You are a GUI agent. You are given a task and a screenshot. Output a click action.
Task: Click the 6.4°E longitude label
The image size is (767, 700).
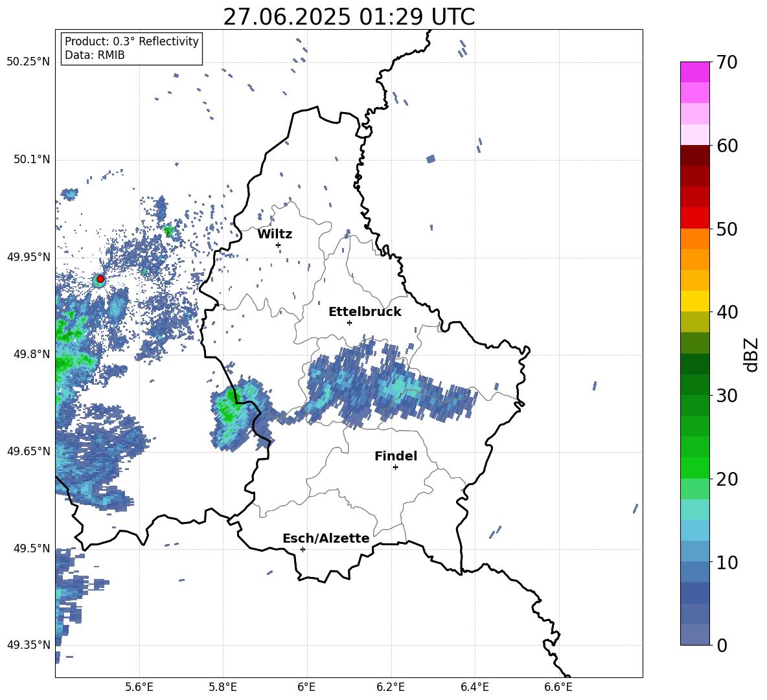pos(474,687)
